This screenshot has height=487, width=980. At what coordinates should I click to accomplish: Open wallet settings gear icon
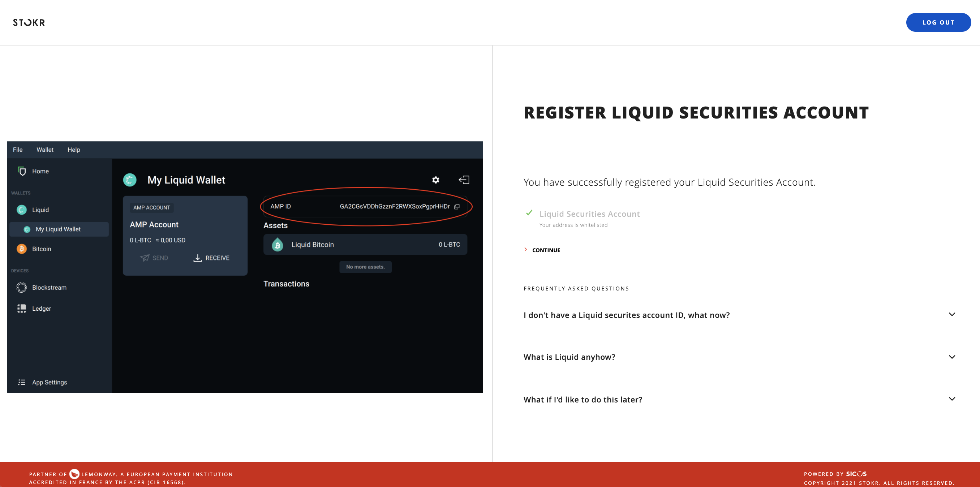point(435,180)
